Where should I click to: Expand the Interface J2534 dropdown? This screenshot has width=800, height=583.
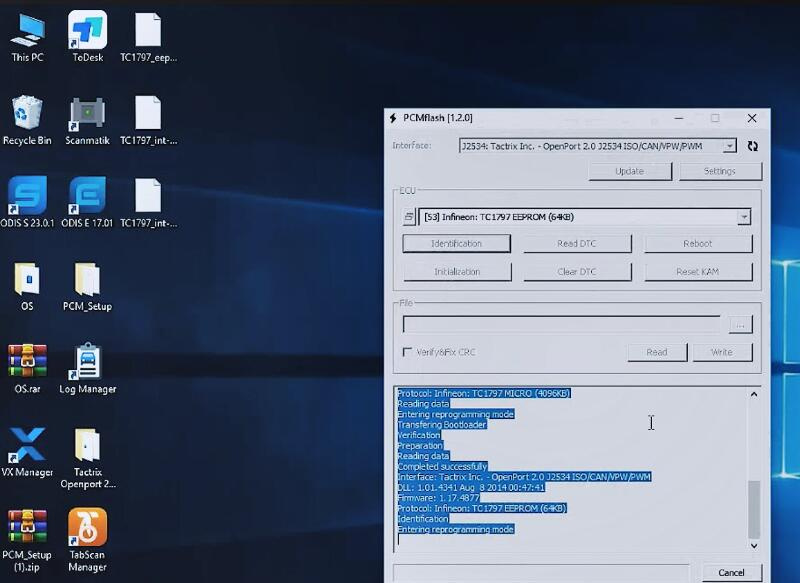[x=729, y=146]
